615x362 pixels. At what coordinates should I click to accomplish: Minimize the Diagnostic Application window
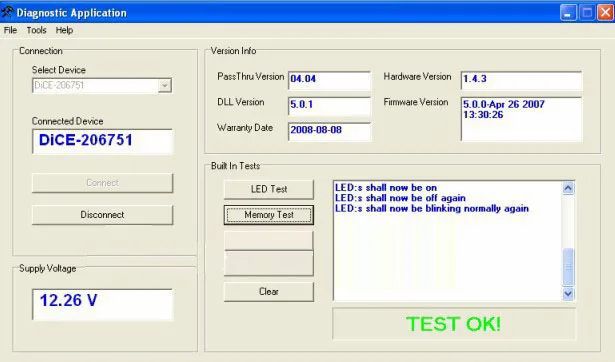coord(568,13)
